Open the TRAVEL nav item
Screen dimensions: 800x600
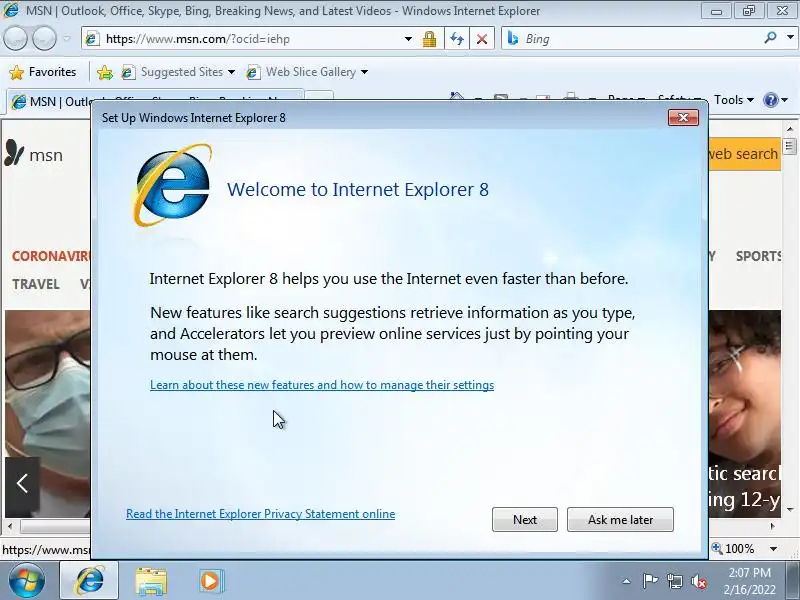coord(36,284)
